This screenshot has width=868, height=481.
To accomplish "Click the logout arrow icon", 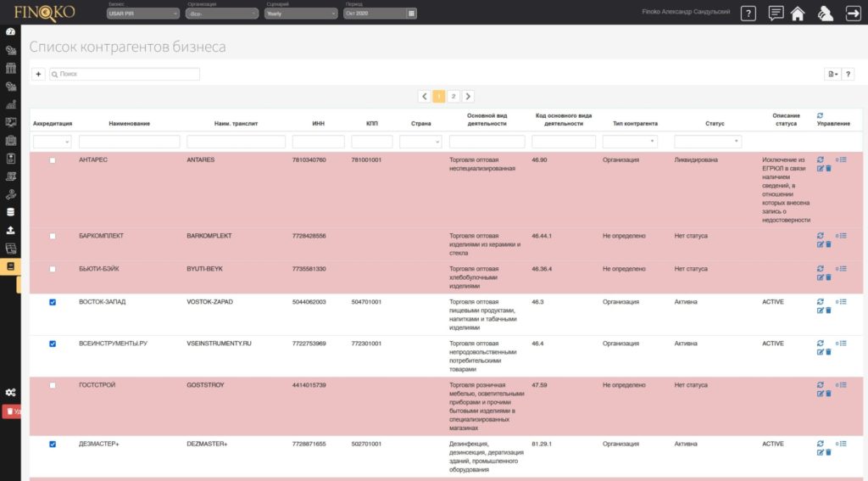I will [853, 13].
